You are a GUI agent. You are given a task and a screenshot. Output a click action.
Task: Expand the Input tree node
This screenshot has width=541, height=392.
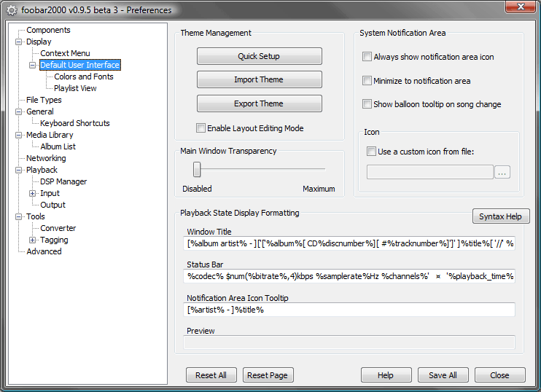tap(32, 193)
